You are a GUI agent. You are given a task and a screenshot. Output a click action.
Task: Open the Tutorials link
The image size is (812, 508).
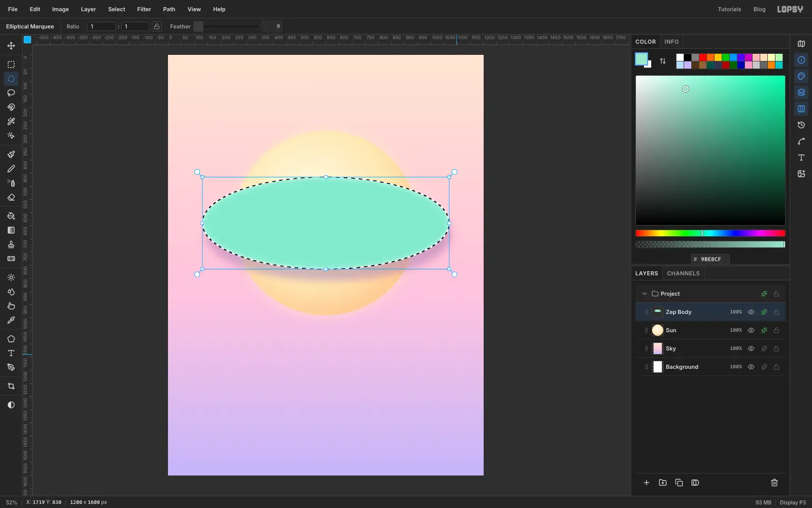pyautogui.click(x=729, y=9)
